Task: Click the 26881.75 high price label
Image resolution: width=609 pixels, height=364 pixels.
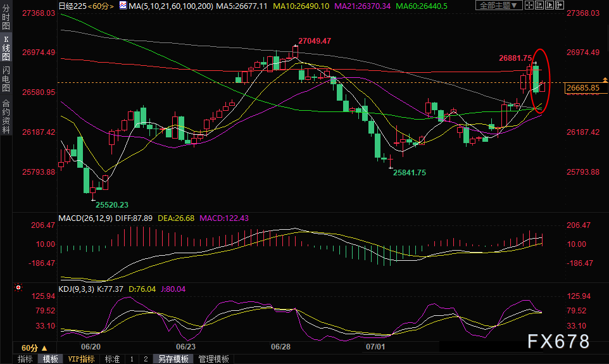Action: click(515, 58)
